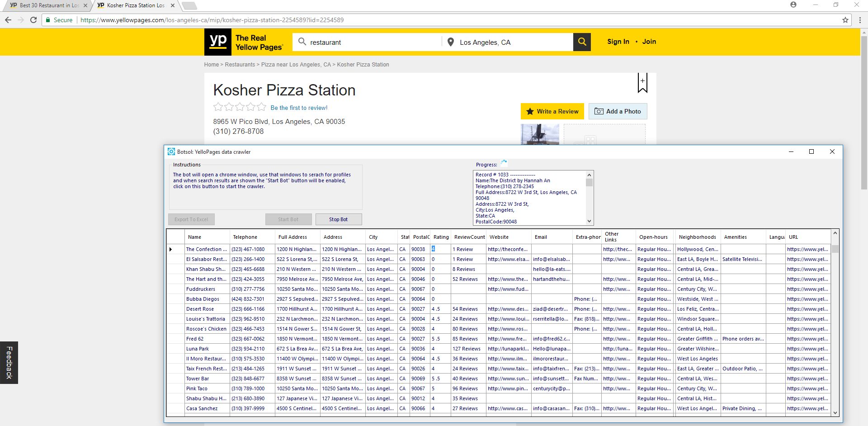Click the hello@la-eats.... email cell

pyautogui.click(x=552, y=269)
